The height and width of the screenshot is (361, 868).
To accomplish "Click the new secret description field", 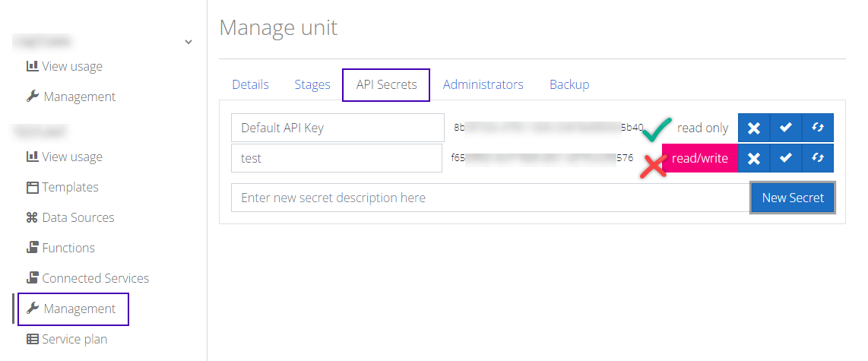I will (x=491, y=198).
